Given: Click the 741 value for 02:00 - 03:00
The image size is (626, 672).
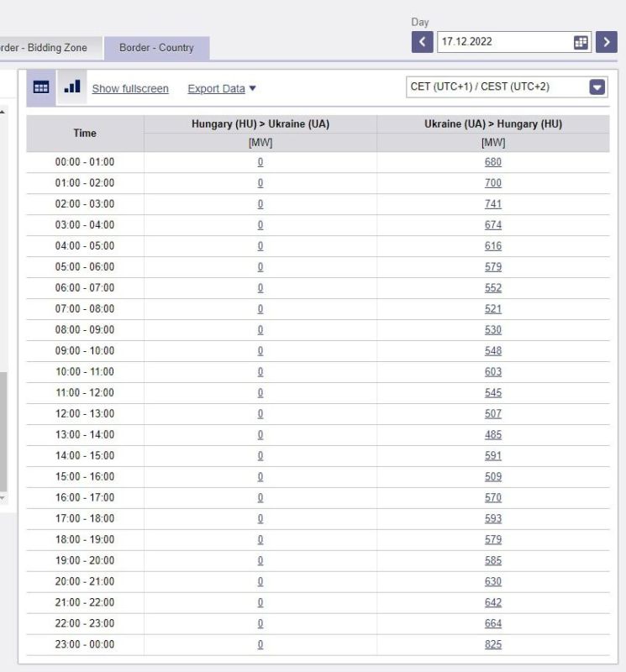Looking at the screenshot, I should pyautogui.click(x=492, y=204).
